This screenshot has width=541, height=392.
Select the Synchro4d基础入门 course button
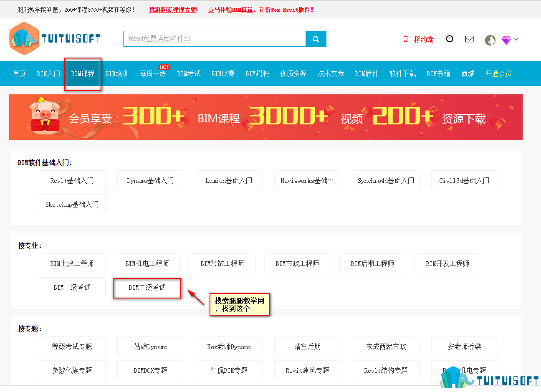click(386, 180)
